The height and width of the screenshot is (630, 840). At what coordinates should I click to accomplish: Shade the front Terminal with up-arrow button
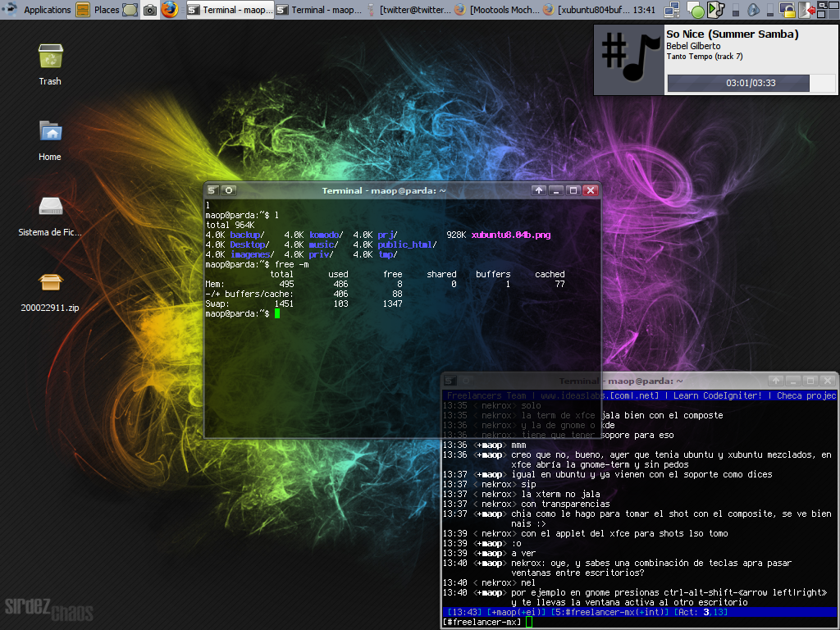point(539,190)
